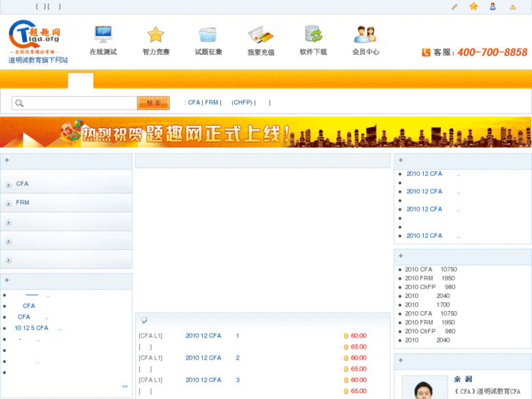This screenshot has width=532, height=399.
Task: Open 试题征集 folder icon
Action: coord(208,34)
